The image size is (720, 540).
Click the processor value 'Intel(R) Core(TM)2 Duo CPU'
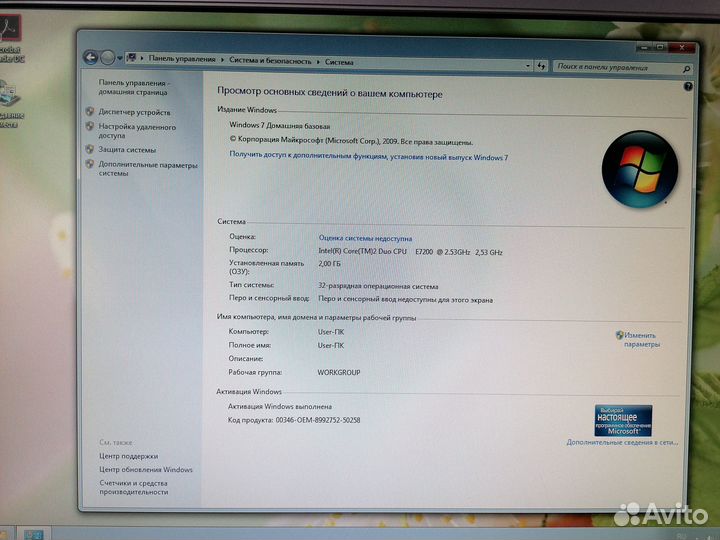pyautogui.click(x=362, y=251)
